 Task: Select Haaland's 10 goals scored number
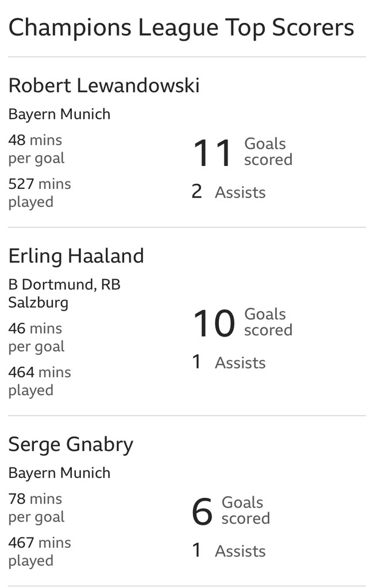pyautogui.click(x=214, y=323)
